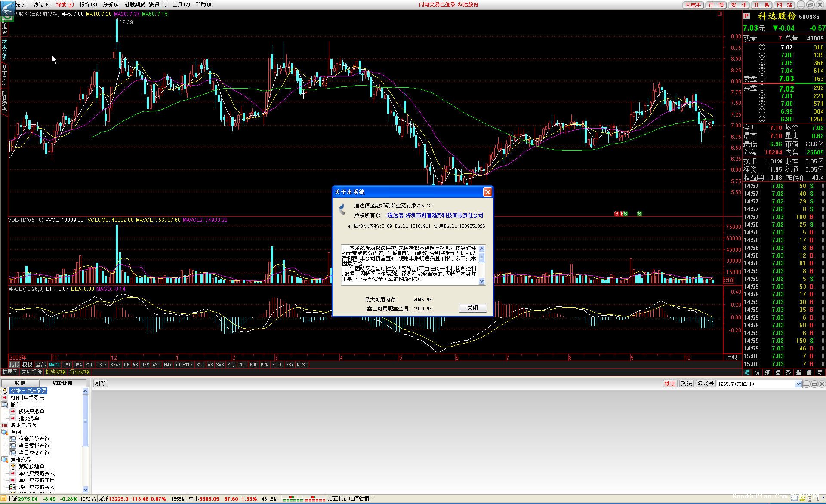This screenshot has width=826, height=504.
Task: Click the 撤单 magnifier icon
Action: [x=5, y=405]
